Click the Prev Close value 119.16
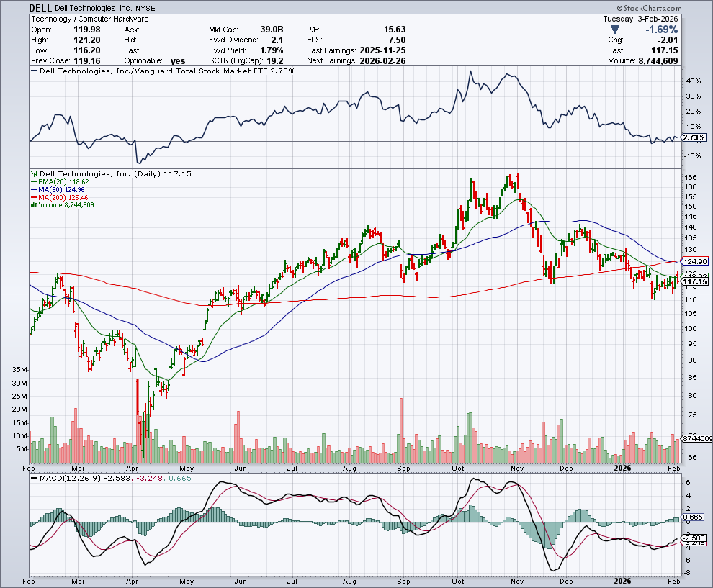713x588 pixels. pos(87,61)
